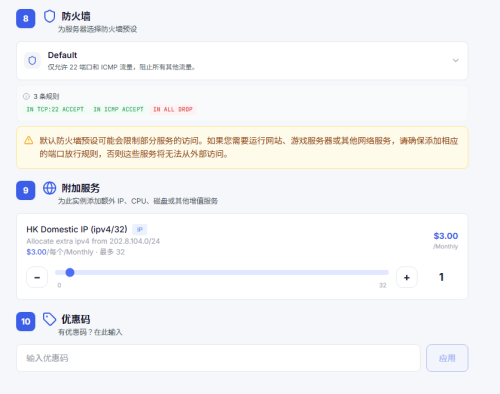Click the 优惠码 section heading

(76, 319)
